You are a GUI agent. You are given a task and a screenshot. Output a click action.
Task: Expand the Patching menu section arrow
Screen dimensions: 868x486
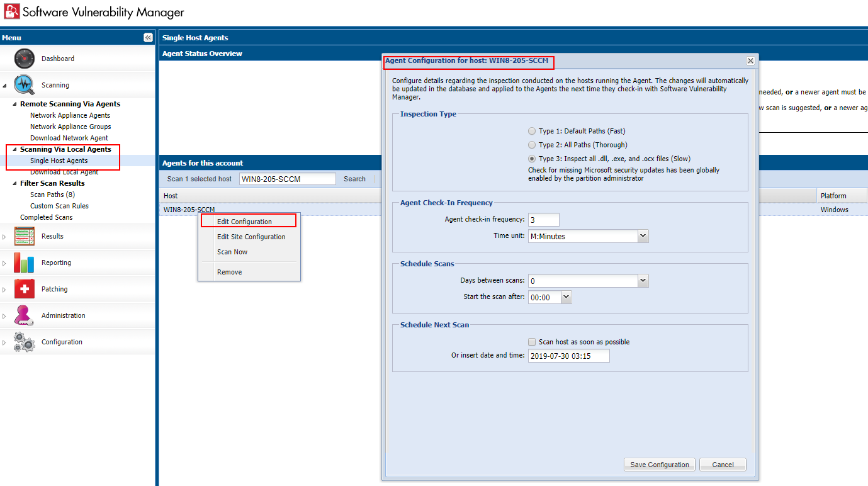tap(4, 290)
